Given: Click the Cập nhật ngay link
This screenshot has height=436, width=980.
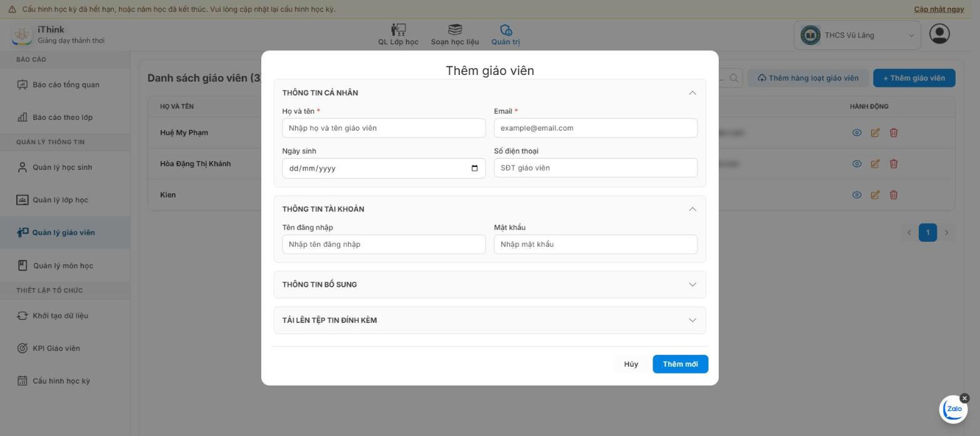Looking at the screenshot, I should click(x=939, y=9).
